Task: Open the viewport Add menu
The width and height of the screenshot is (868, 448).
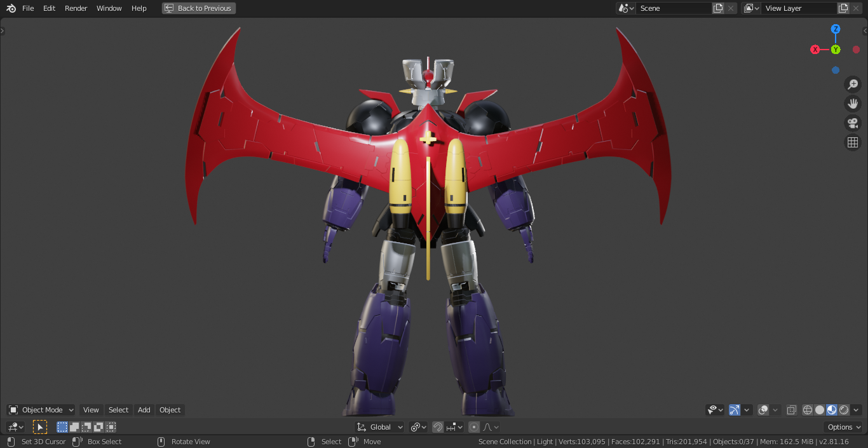Action: click(x=144, y=410)
